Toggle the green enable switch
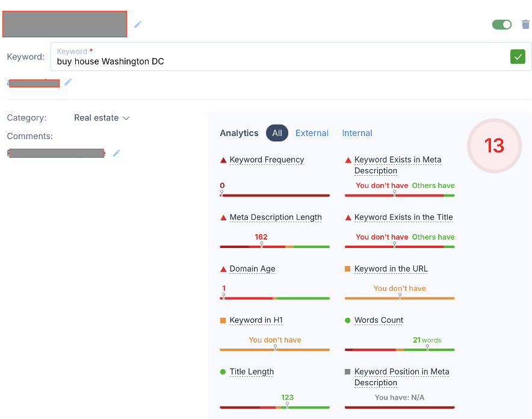This screenshot has height=419, width=532. (501, 25)
